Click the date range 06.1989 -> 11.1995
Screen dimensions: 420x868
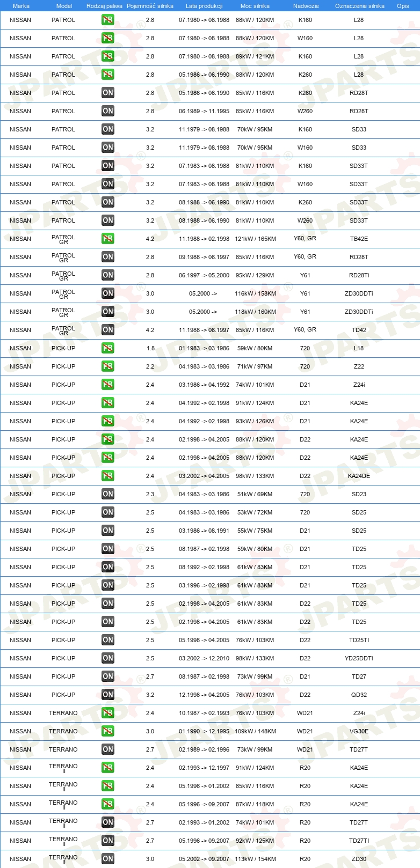pos(204,111)
